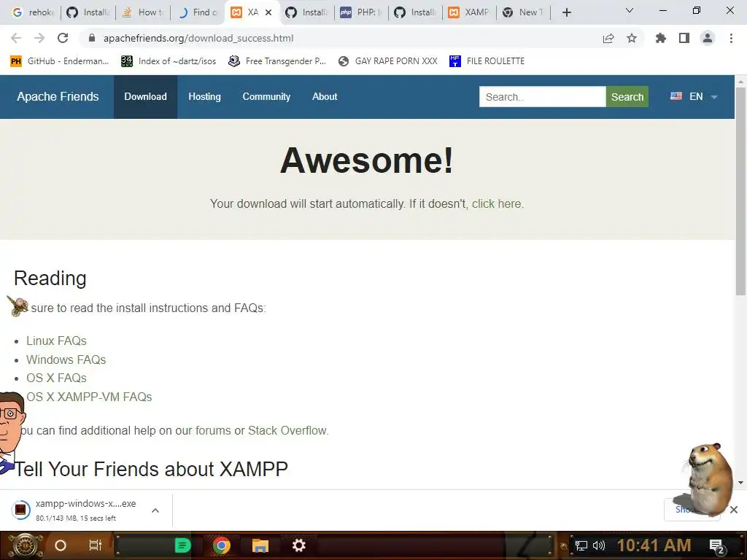
Task: Open Task View on the taskbar
Action: point(96,545)
